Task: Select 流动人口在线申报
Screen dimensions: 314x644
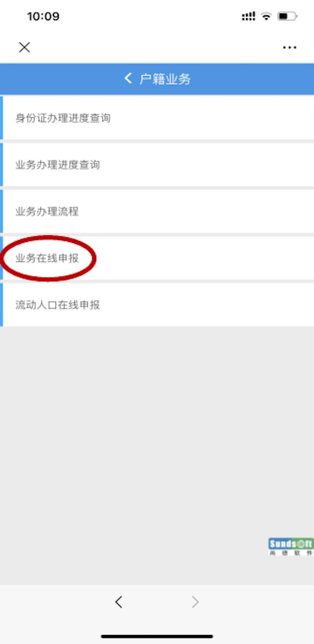Action: click(157, 305)
